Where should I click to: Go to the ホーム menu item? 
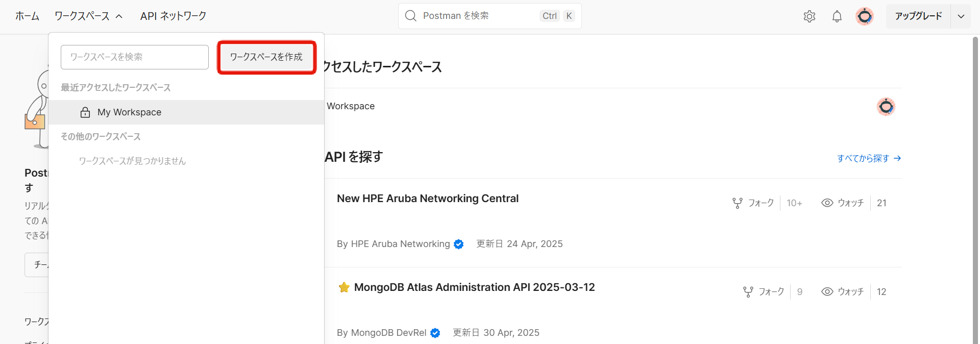[x=27, y=16]
